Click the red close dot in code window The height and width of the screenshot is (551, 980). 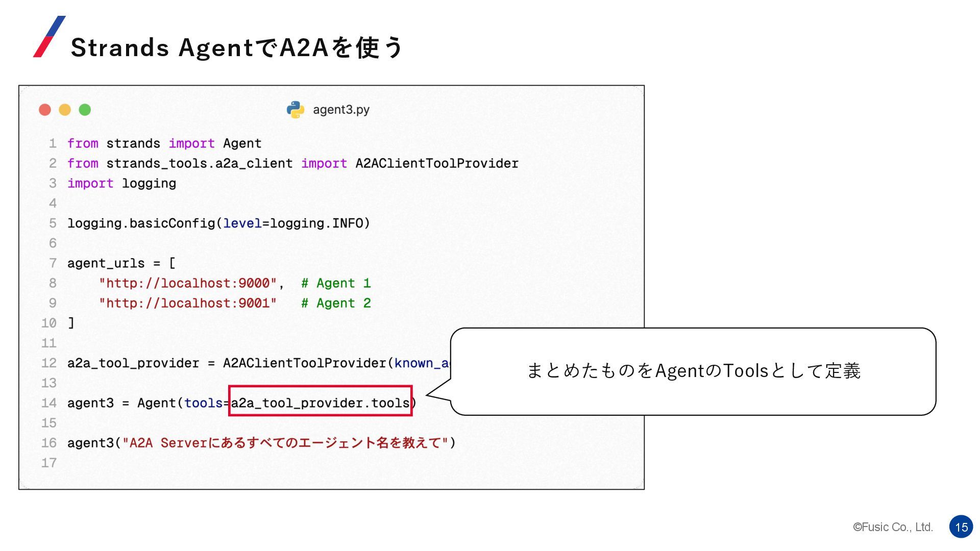[45, 110]
